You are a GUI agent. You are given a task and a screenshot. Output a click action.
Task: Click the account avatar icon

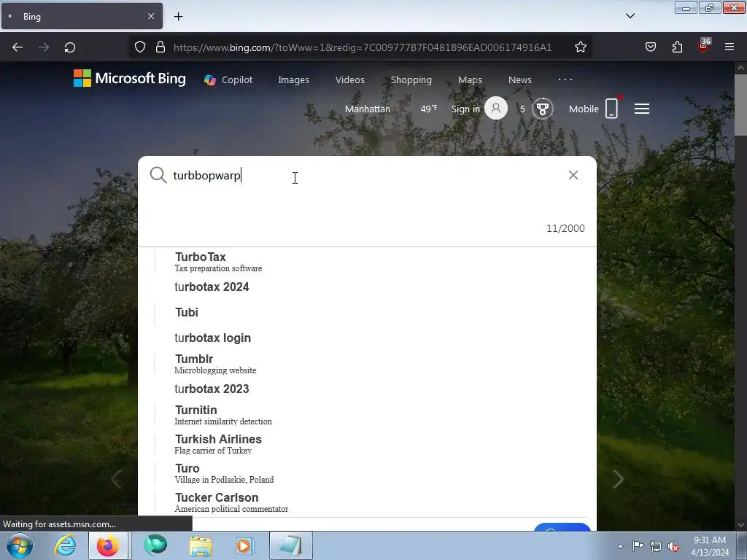(496, 109)
